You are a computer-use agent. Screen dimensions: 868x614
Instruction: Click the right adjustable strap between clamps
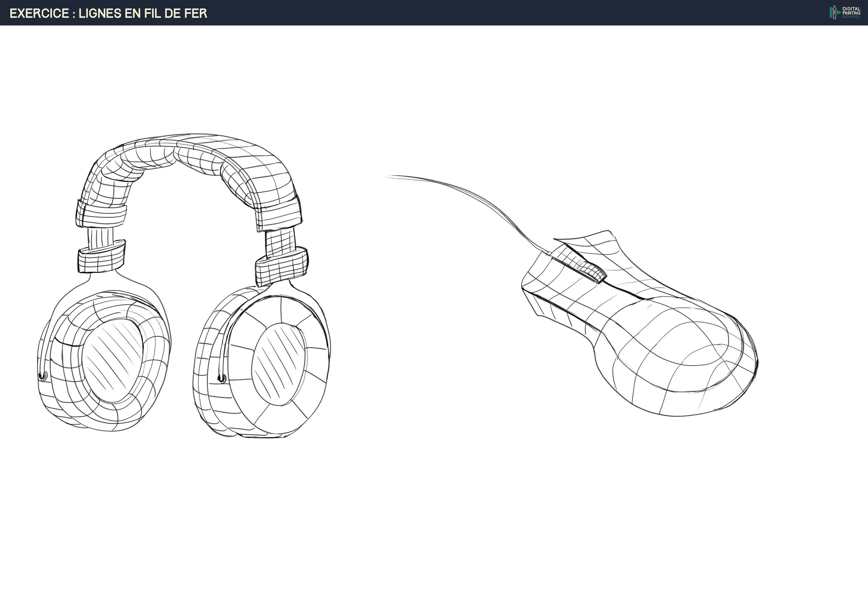(x=280, y=243)
